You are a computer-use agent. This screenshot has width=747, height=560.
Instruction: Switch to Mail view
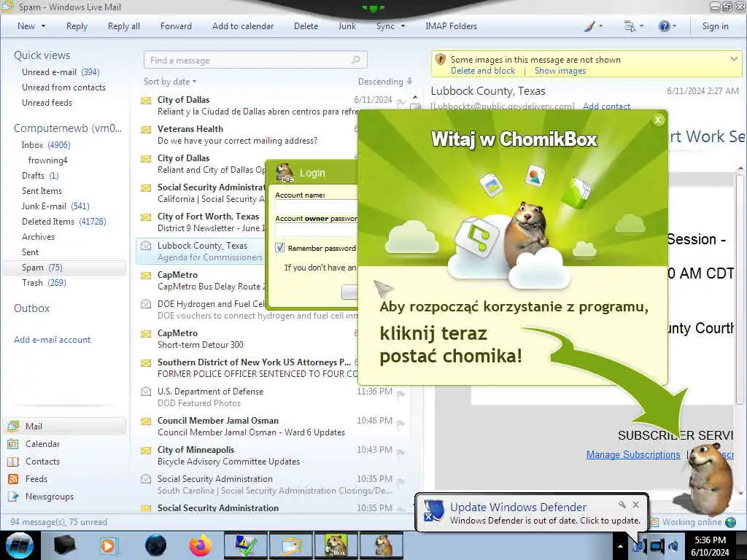(x=65, y=426)
